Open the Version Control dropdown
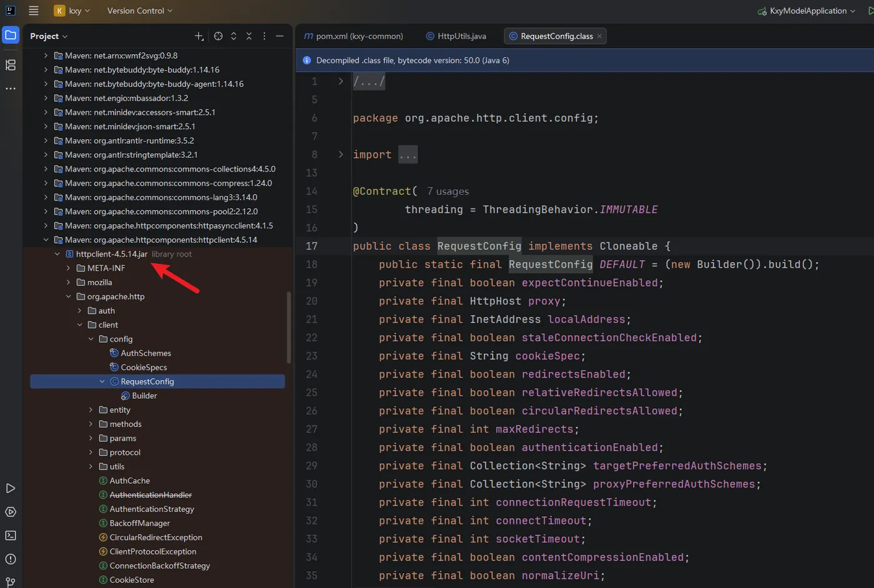Image resolution: width=874 pixels, height=588 pixels. 140,11
